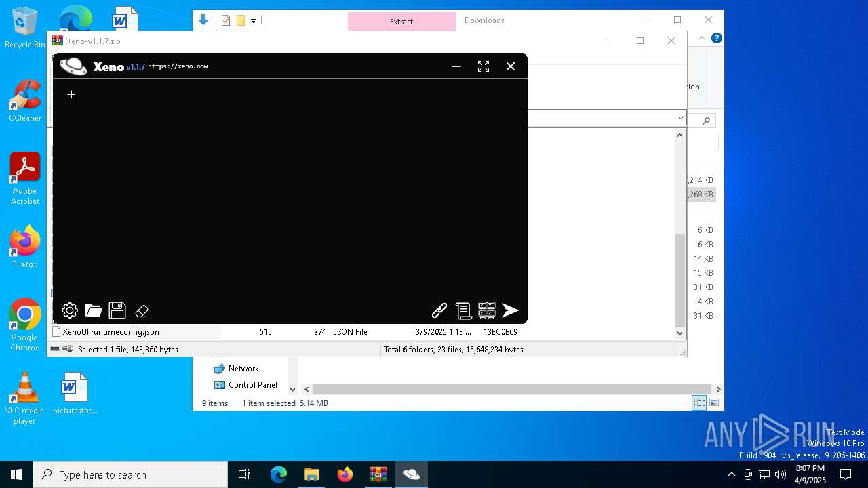Open Explorer help question mark
This screenshot has height=488, width=868.
pyautogui.click(x=716, y=38)
